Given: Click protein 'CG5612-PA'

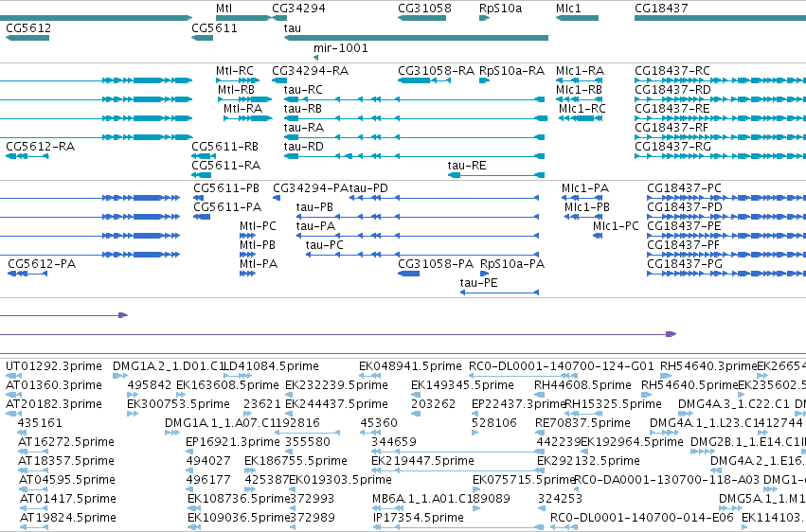Looking at the screenshot, I should tap(42, 264).
